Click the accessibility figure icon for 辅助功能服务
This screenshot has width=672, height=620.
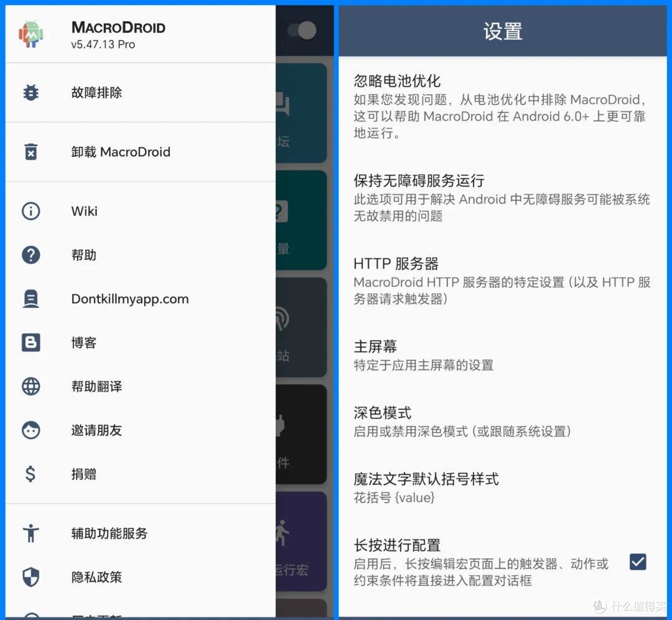click(31, 533)
